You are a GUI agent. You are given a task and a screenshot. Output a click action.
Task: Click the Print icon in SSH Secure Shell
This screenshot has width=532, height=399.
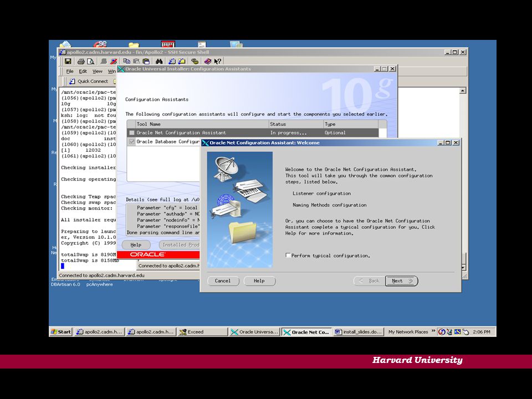point(81,62)
